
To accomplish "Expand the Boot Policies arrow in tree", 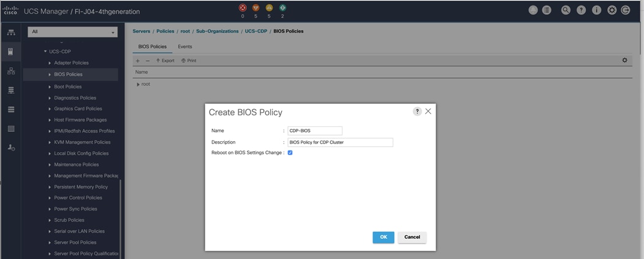I will tap(50, 87).
